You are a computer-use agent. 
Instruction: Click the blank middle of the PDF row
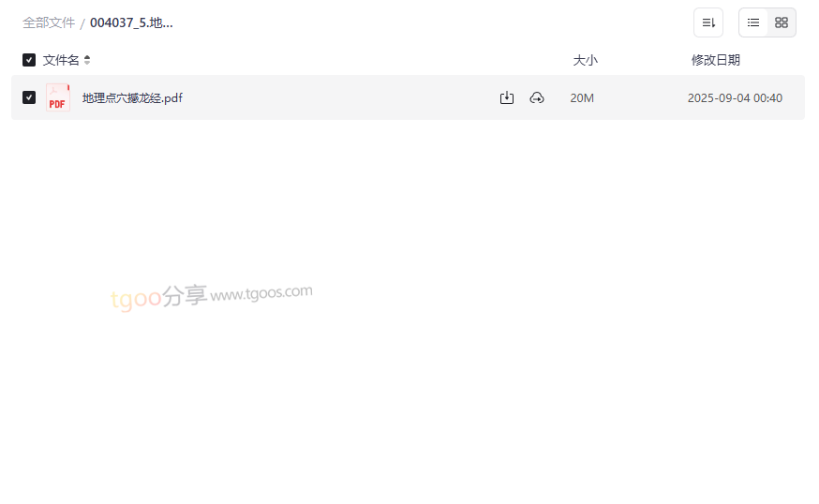pos(339,97)
